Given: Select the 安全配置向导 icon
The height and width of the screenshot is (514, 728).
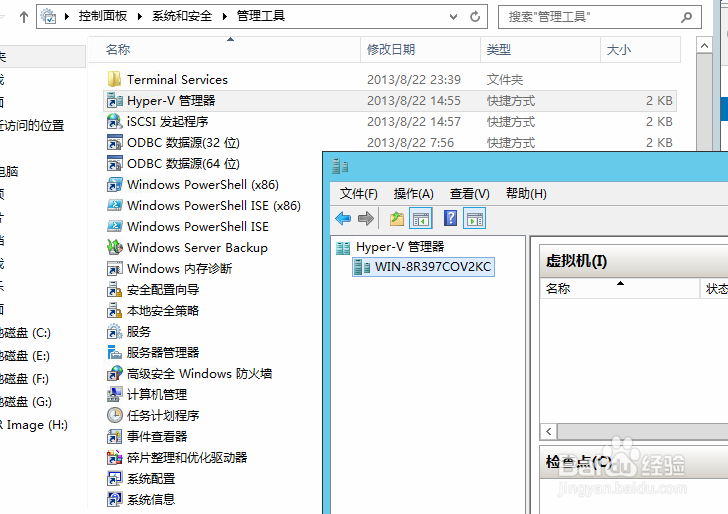Looking at the screenshot, I should click(x=114, y=289).
